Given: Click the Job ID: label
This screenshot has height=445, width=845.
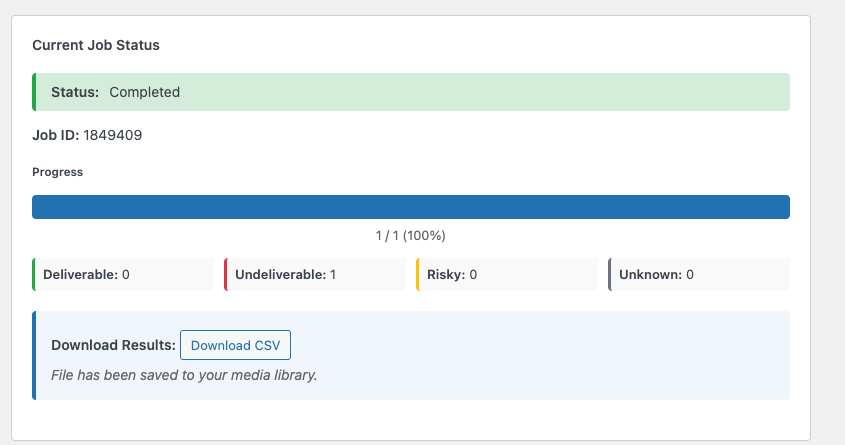Looking at the screenshot, I should coord(55,134).
